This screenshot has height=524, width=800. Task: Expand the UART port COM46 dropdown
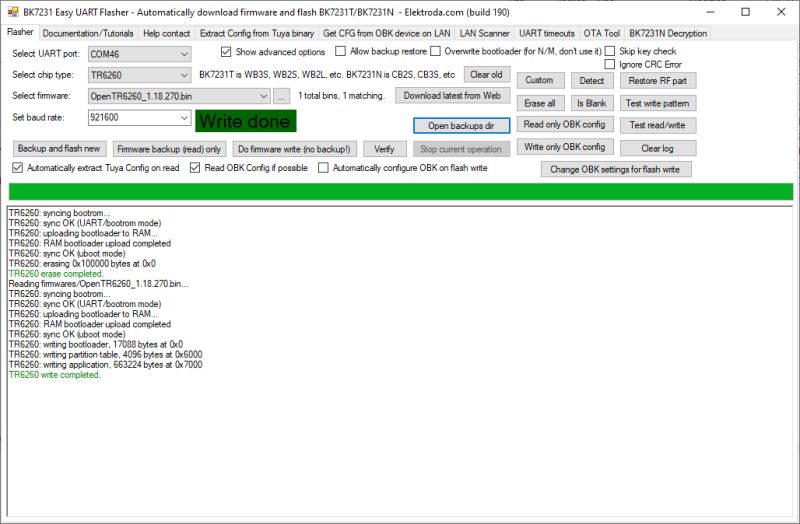pos(184,54)
